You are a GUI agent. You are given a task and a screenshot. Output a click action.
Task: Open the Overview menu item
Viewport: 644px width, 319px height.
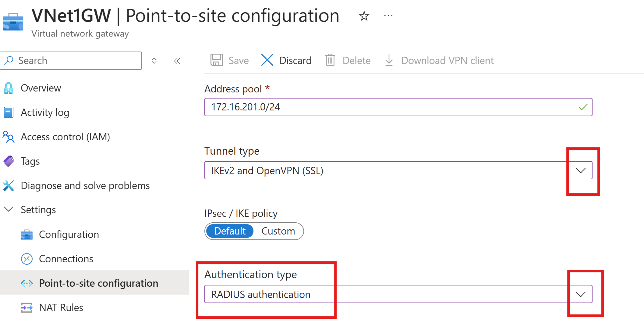(41, 88)
